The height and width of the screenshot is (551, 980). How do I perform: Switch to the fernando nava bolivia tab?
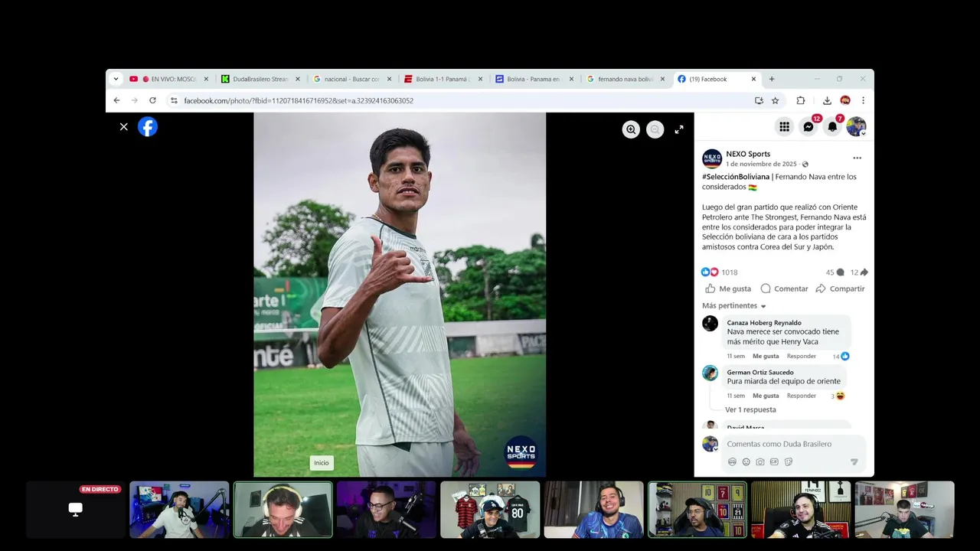coord(625,79)
